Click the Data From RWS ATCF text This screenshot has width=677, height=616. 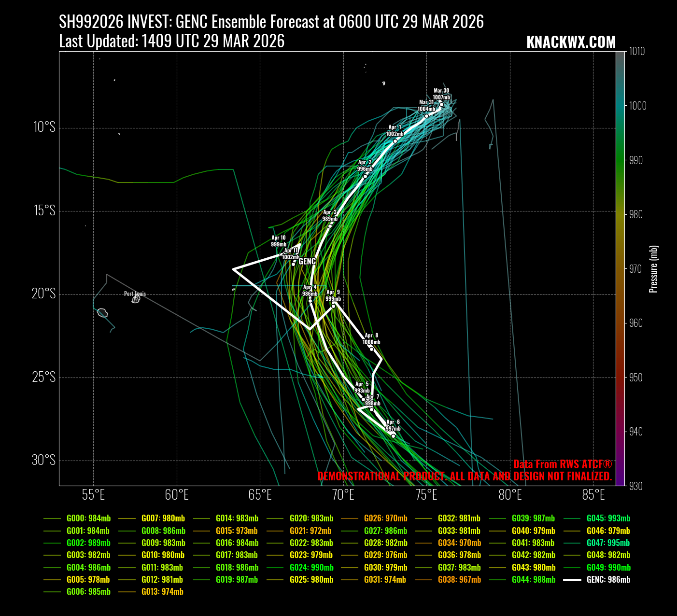click(x=562, y=464)
